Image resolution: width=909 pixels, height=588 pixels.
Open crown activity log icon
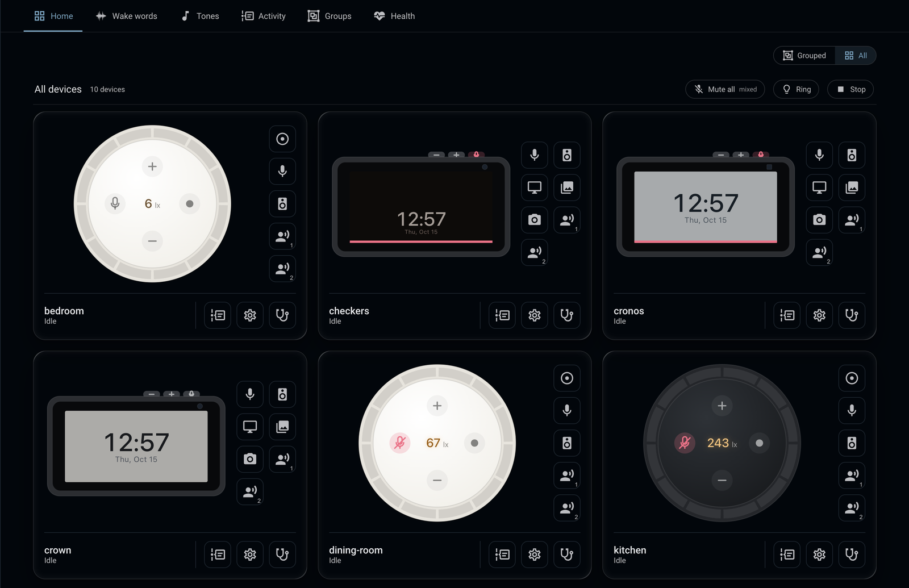218,554
